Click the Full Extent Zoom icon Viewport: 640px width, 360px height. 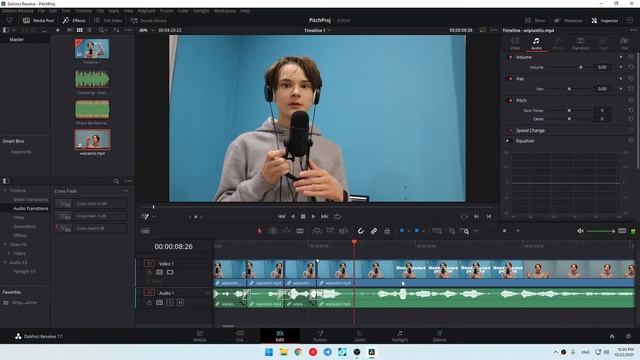pos(437,231)
